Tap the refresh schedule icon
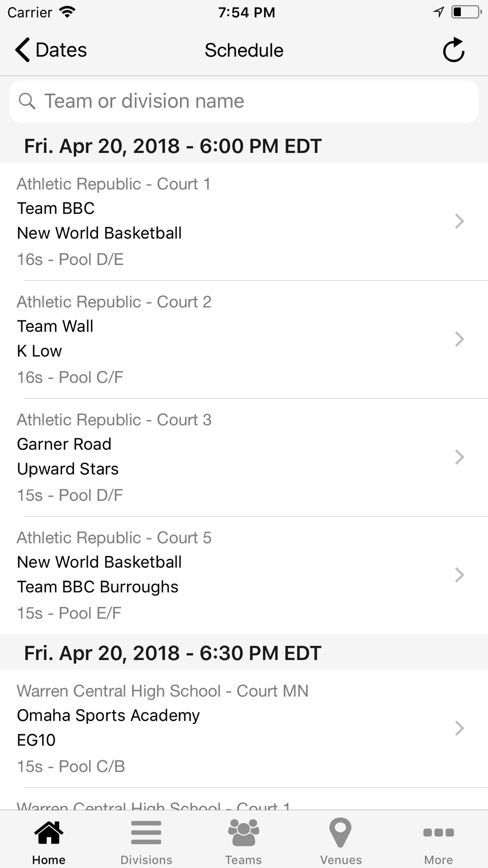The height and width of the screenshot is (868, 488). (x=453, y=50)
